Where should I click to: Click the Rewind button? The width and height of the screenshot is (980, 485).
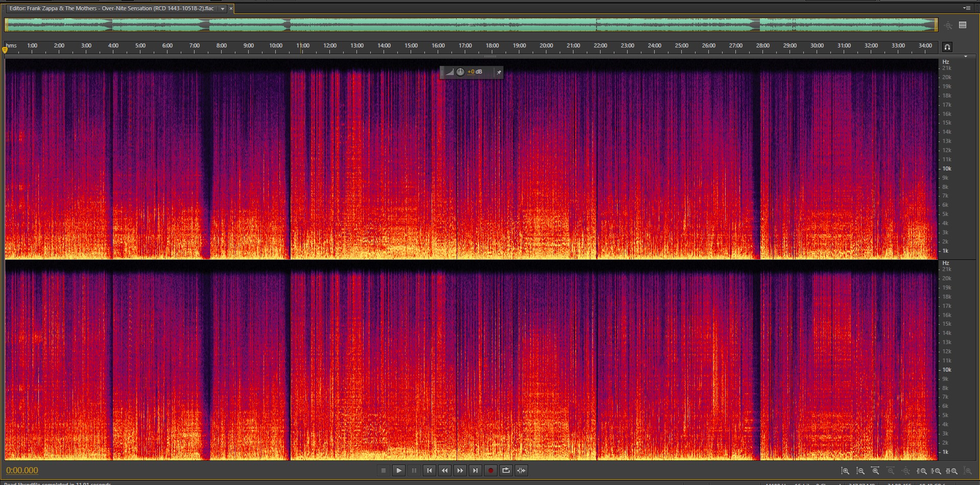445,471
